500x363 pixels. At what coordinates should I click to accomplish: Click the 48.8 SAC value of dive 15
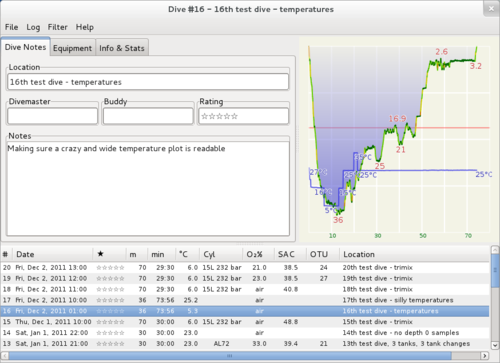[291, 322]
